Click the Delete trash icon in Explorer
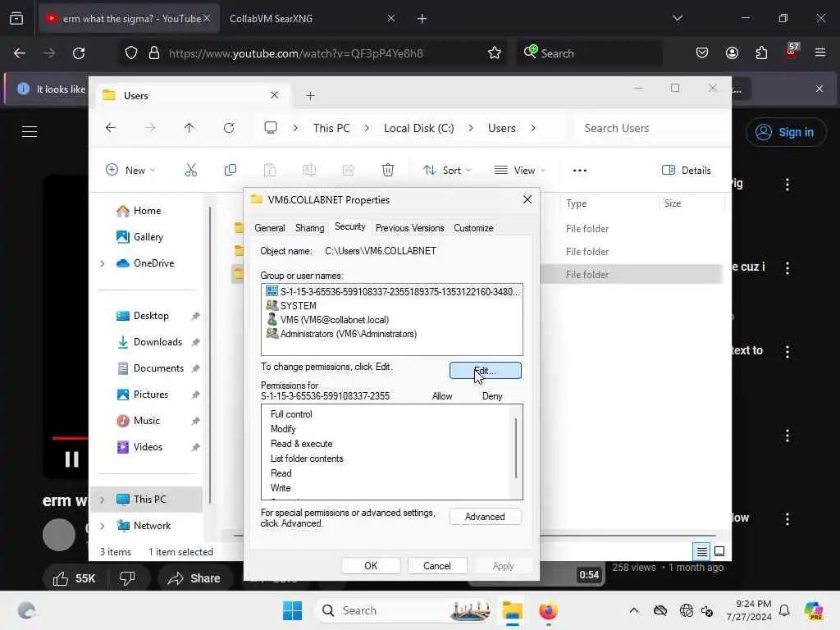The height and width of the screenshot is (630, 840). [x=387, y=171]
